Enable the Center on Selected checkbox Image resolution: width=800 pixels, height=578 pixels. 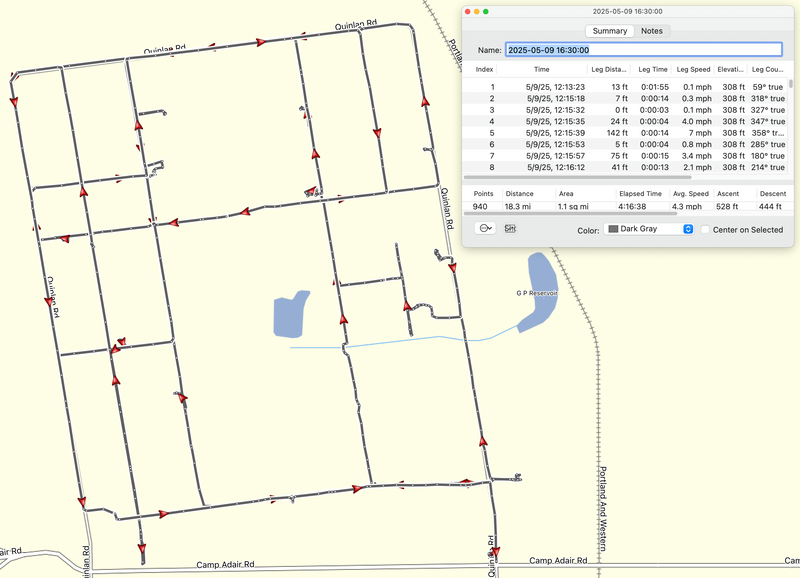point(706,229)
